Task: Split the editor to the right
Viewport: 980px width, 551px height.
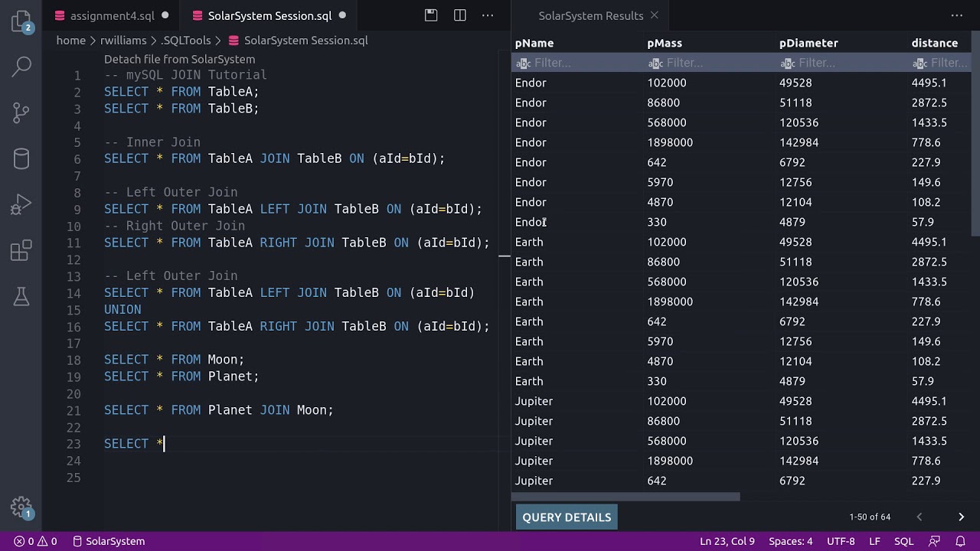Action: [x=460, y=15]
